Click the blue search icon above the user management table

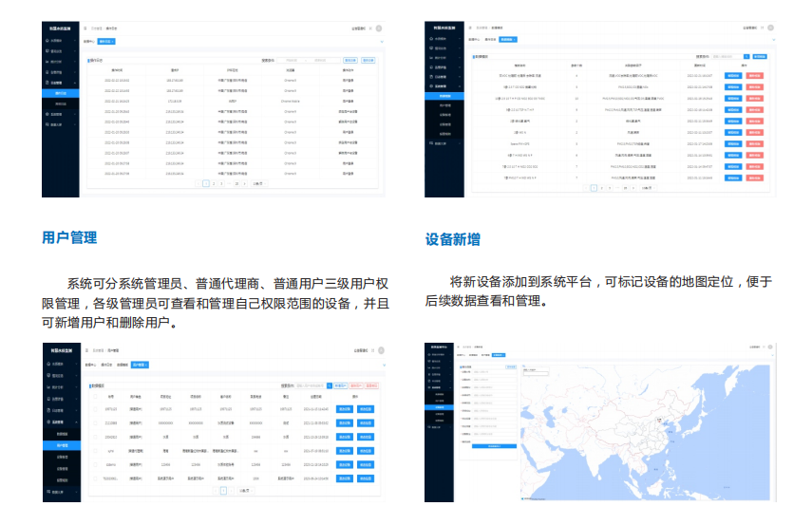[x=329, y=386]
